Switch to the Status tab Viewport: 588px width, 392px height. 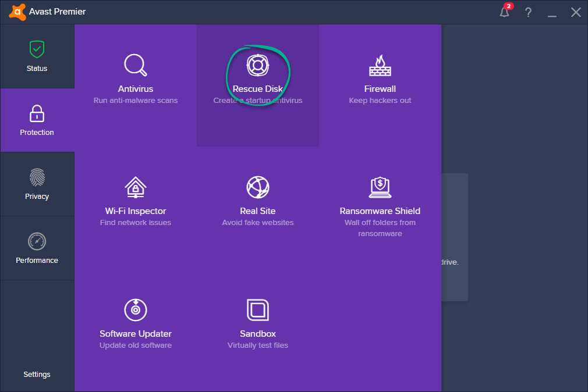point(37,56)
